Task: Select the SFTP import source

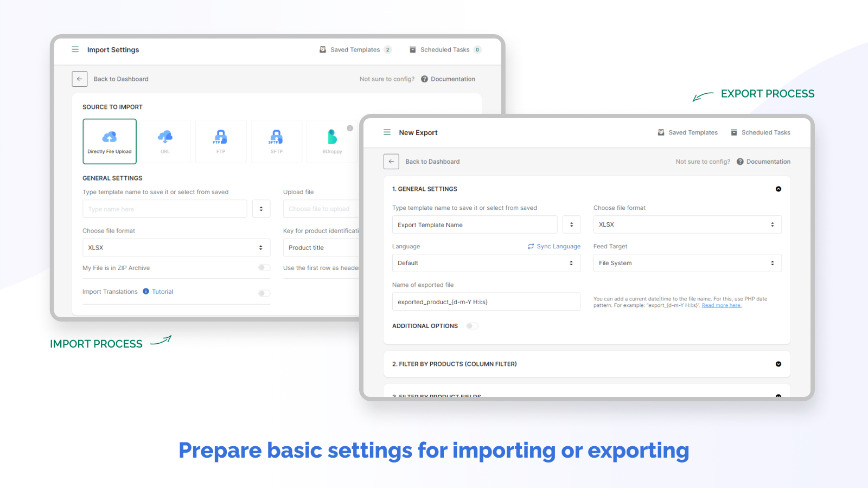Action: [277, 141]
